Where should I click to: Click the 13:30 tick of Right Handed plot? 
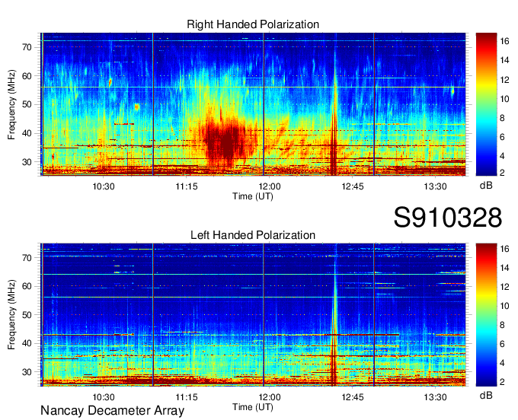pos(436,186)
